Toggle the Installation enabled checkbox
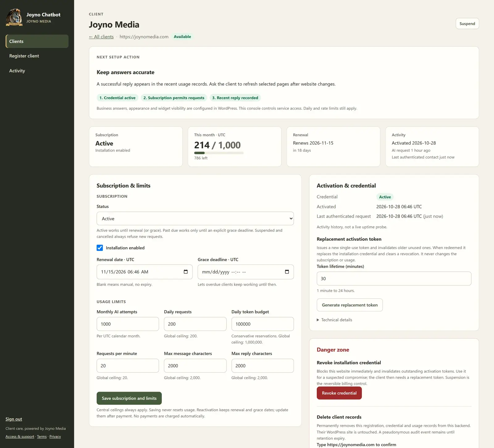Image resolution: width=494 pixels, height=448 pixels. (x=100, y=248)
